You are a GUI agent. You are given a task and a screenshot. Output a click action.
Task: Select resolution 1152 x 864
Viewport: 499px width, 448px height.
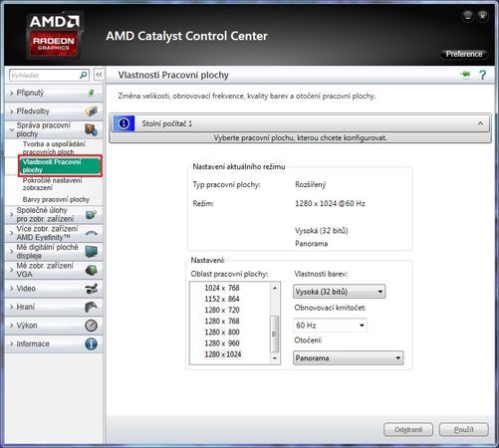point(222,299)
